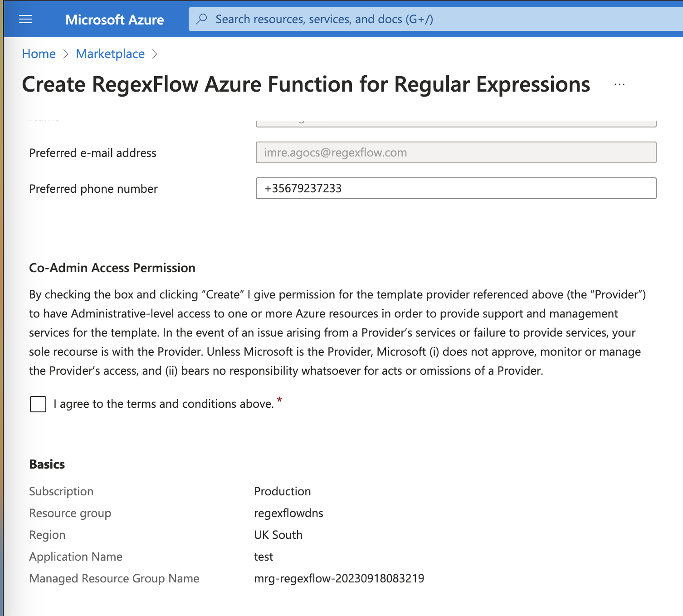Click the search magnifier icon
The height and width of the screenshot is (616, 683).
click(202, 19)
